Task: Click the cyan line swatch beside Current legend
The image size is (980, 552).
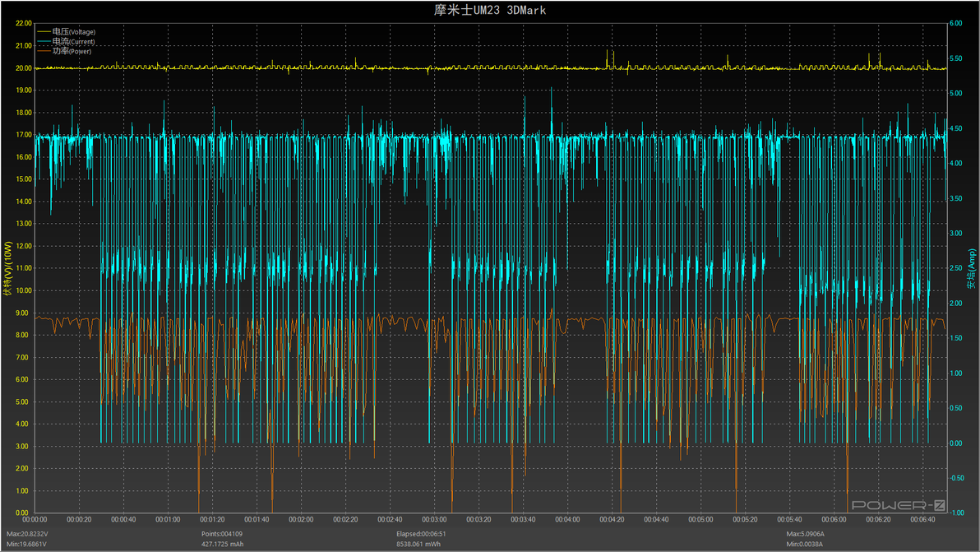Action: 44,41
